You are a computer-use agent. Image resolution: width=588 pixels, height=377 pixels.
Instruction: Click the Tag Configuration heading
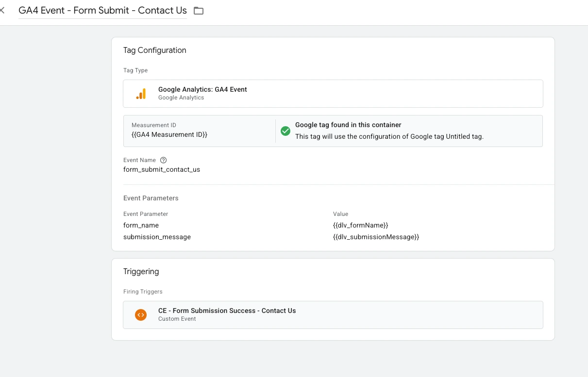tap(155, 50)
